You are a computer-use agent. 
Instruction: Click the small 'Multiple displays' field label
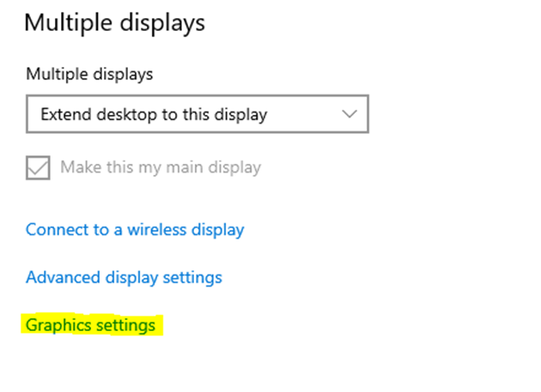89,74
